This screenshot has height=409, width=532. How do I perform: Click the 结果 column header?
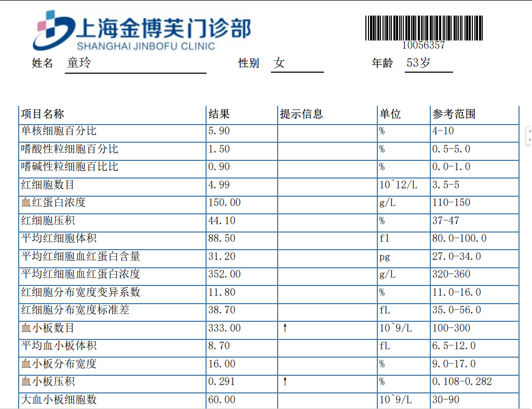click(219, 114)
